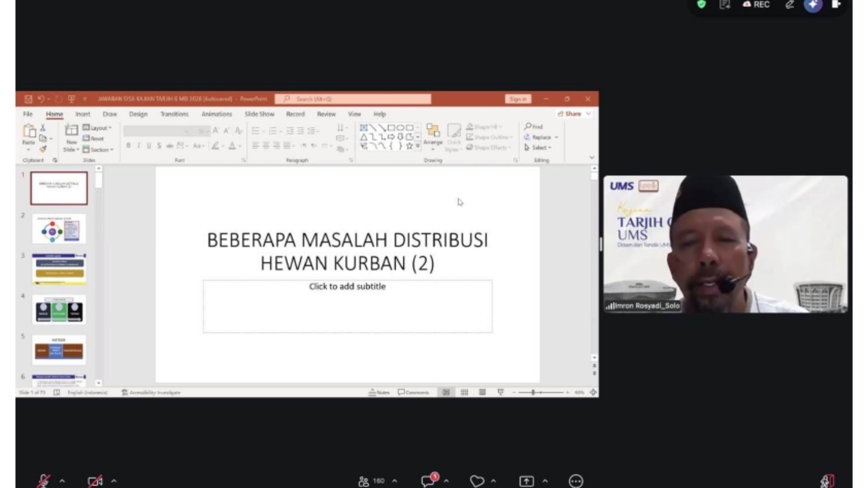Open participants list arrow next to 160

tap(395, 481)
